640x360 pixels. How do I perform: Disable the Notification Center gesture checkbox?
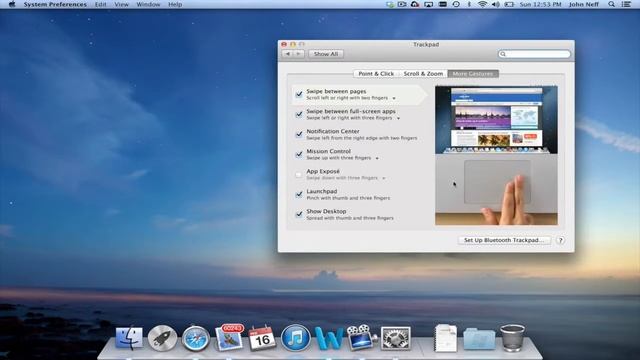pos(299,134)
